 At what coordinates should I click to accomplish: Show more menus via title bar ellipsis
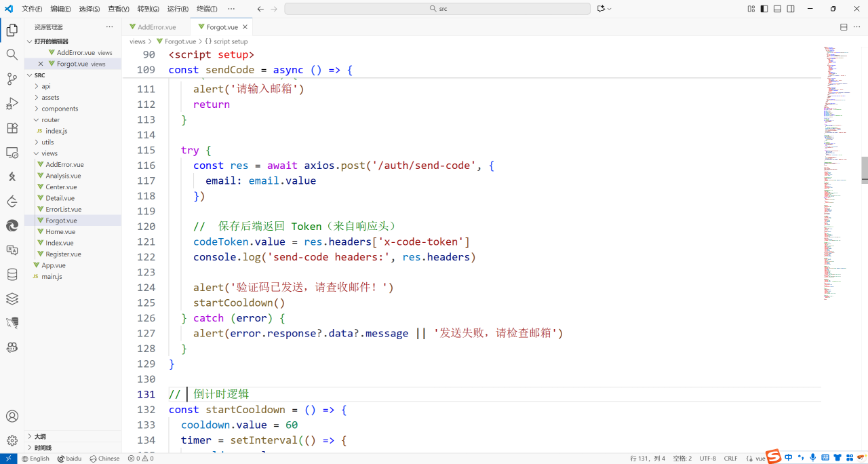[x=231, y=9]
